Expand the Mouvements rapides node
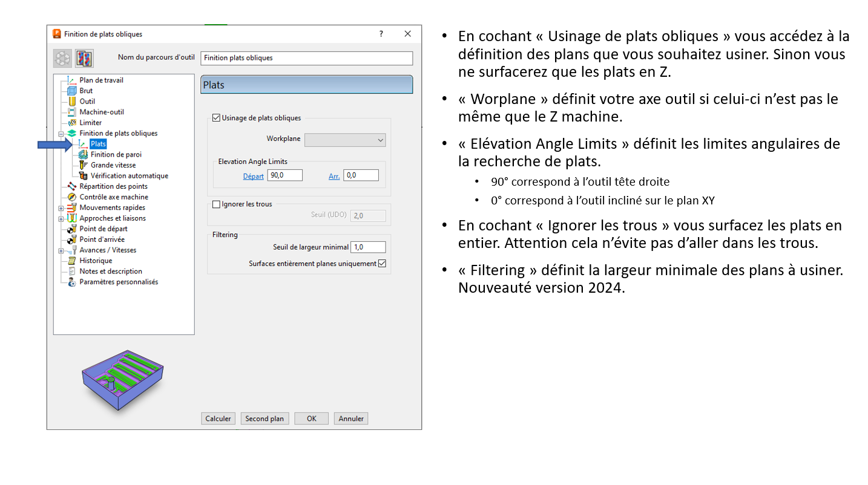The width and height of the screenshot is (868, 485). (61, 207)
